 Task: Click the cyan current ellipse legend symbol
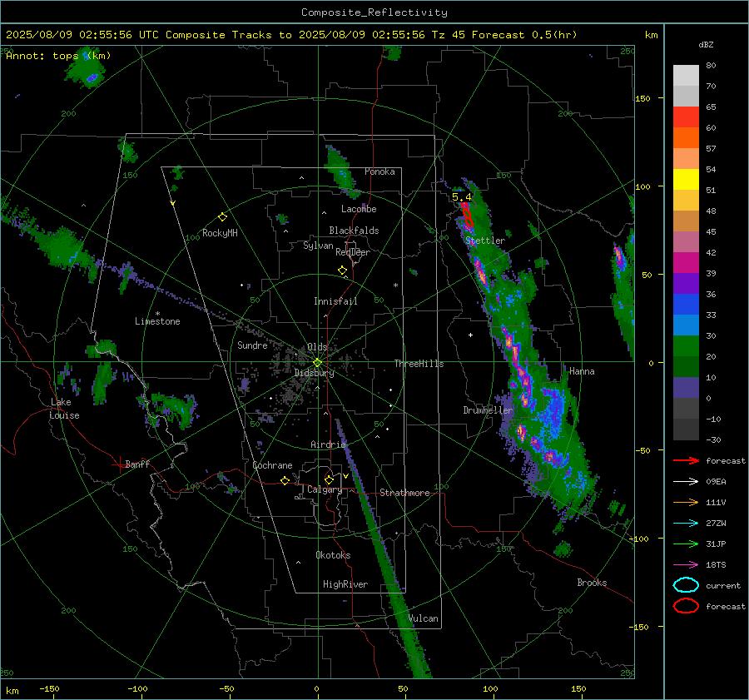(686, 585)
